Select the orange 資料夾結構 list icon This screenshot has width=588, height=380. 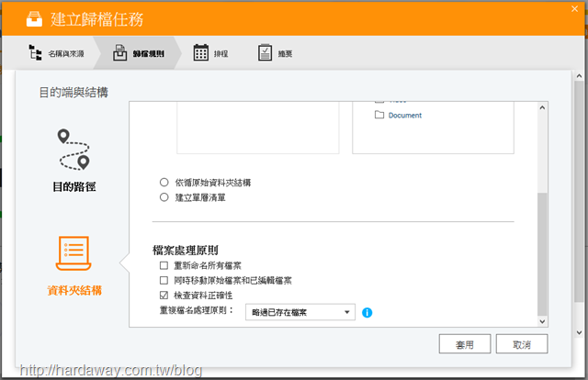click(x=73, y=253)
